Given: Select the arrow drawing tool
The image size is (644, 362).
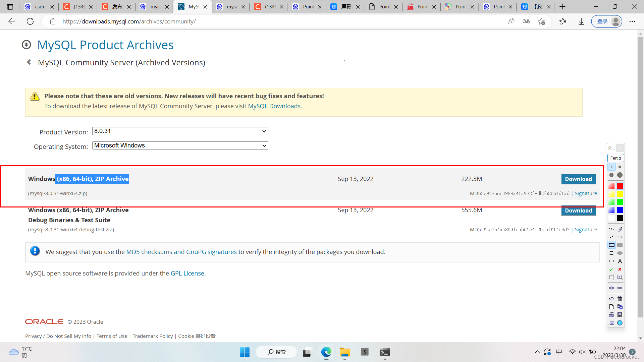Looking at the screenshot, I should click(x=620, y=237).
